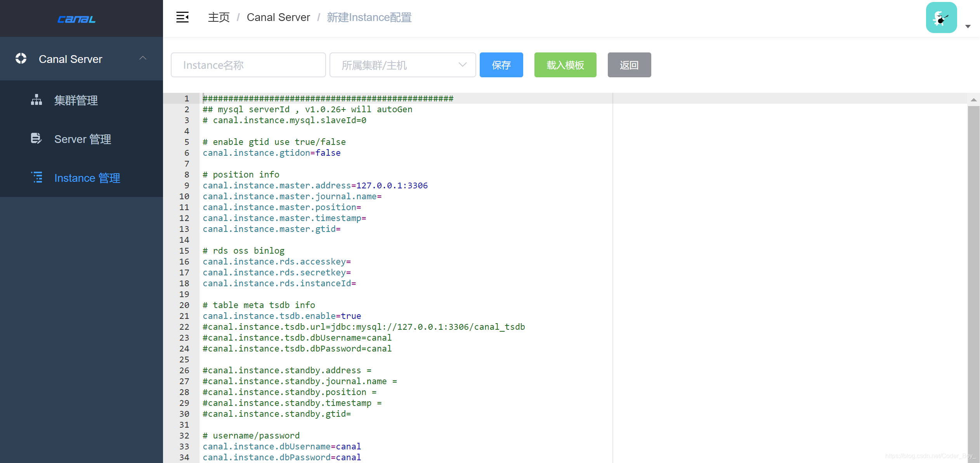980x463 pixels.
Task: Toggle the sidebar hamburger icon
Action: [x=182, y=17]
